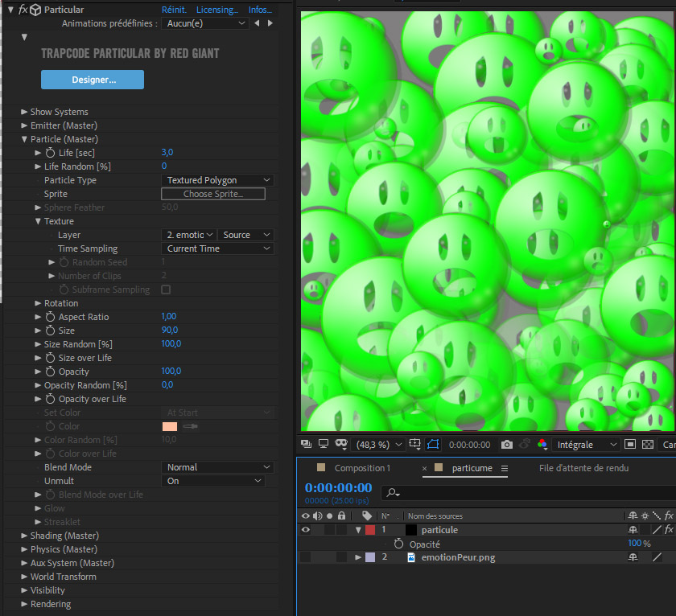
Task: Open the channel display RGB icon
Action: [542, 445]
